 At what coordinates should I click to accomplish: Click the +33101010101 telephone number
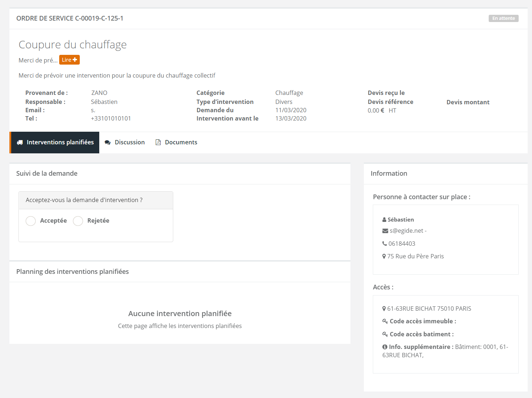coord(111,118)
